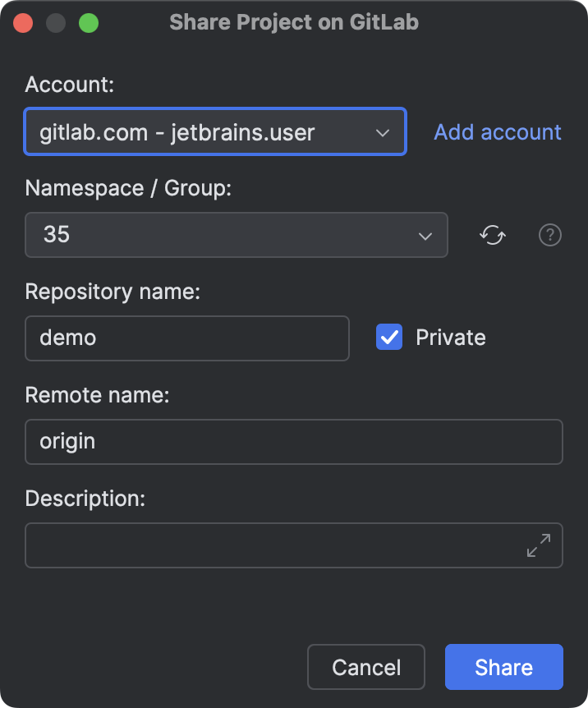Click Add account
Image resolution: width=588 pixels, height=708 pixels.
click(497, 131)
